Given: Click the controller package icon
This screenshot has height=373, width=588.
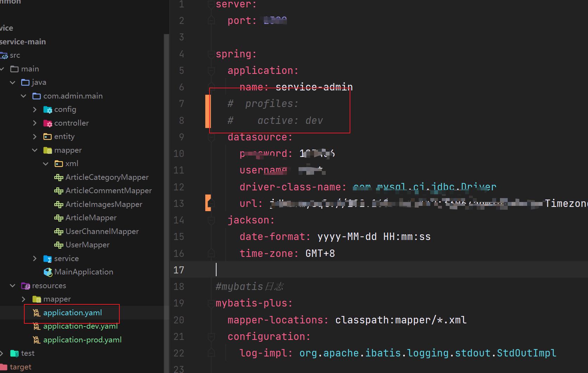Looking at the screenshot, I should tap(48, 123).
